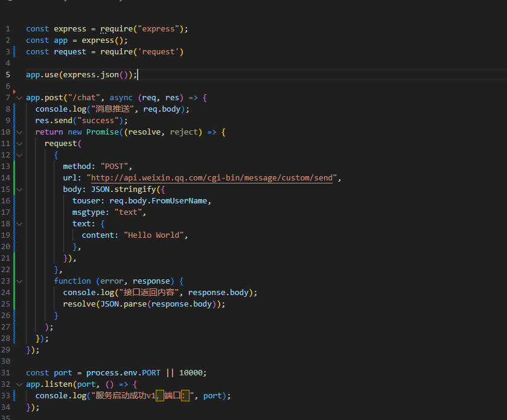This screenshot has height=420, width=507.
Task: Click the touser key on line 16
Action: coord(86,201)
